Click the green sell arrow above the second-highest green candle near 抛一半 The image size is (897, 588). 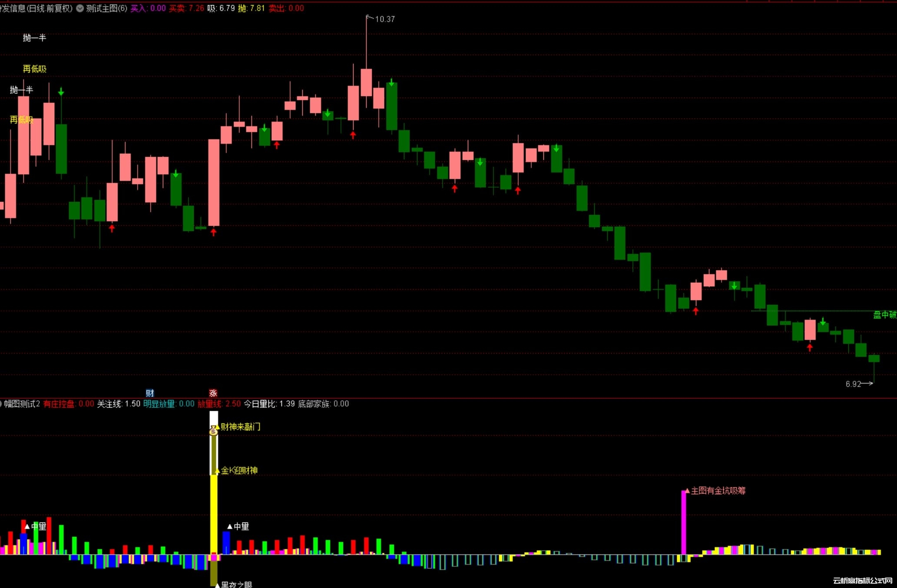(x=61, y=92)
